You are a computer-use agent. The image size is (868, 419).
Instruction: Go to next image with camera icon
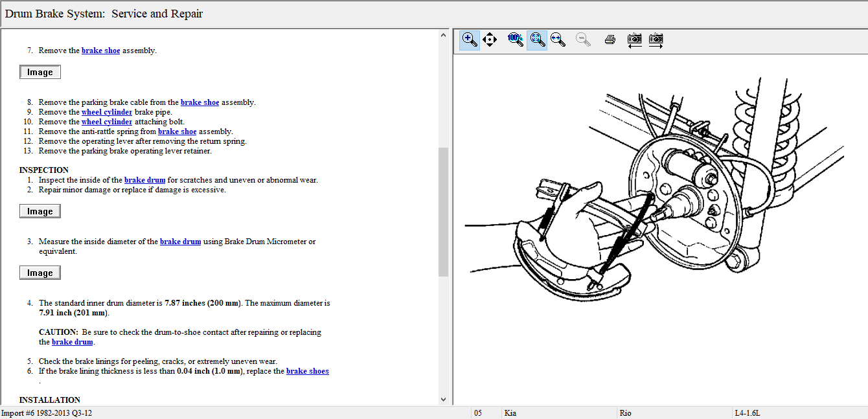point(656,40)
